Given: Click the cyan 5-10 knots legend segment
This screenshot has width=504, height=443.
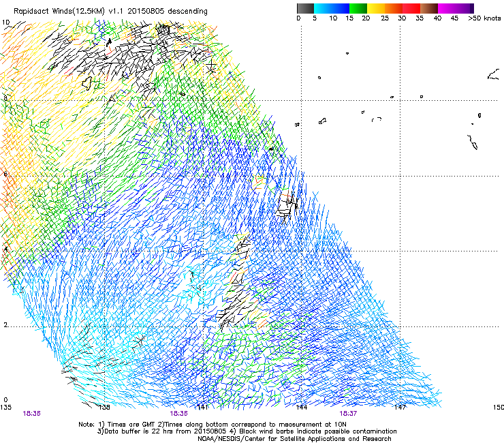Looking at the screenshot, I should coord(323,8).
